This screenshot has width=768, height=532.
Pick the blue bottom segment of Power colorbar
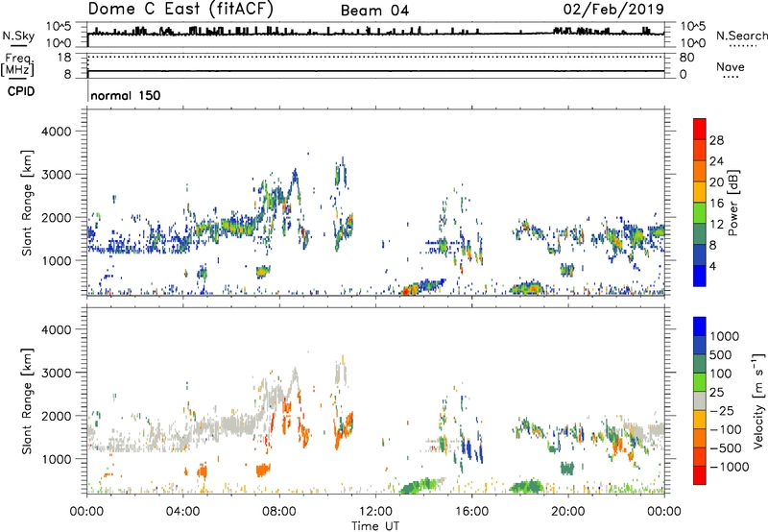700,276
